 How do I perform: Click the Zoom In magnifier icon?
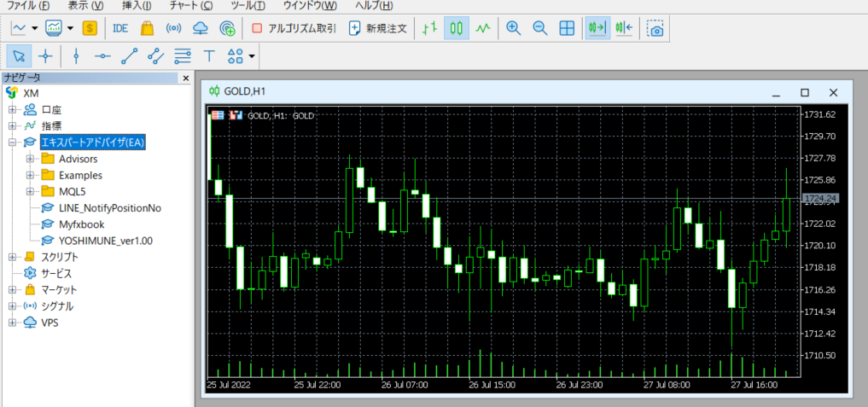[x=513, y=28]
